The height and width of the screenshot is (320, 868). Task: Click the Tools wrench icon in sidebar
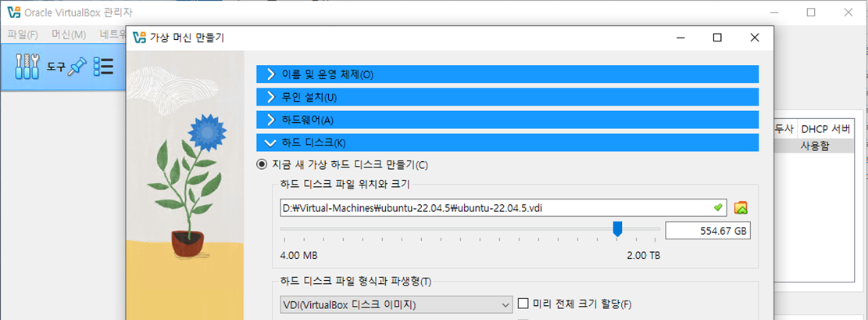tap(27, 67)
